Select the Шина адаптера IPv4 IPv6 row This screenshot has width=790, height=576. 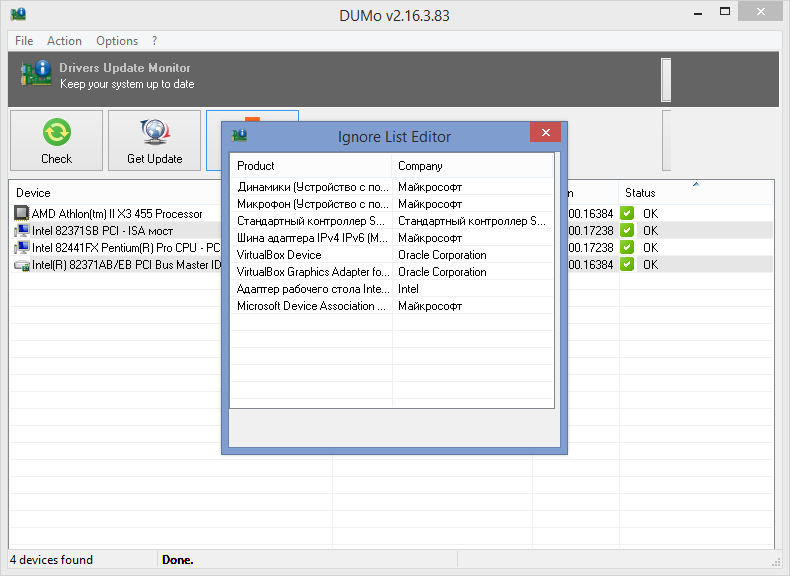[x=392, y=238]
